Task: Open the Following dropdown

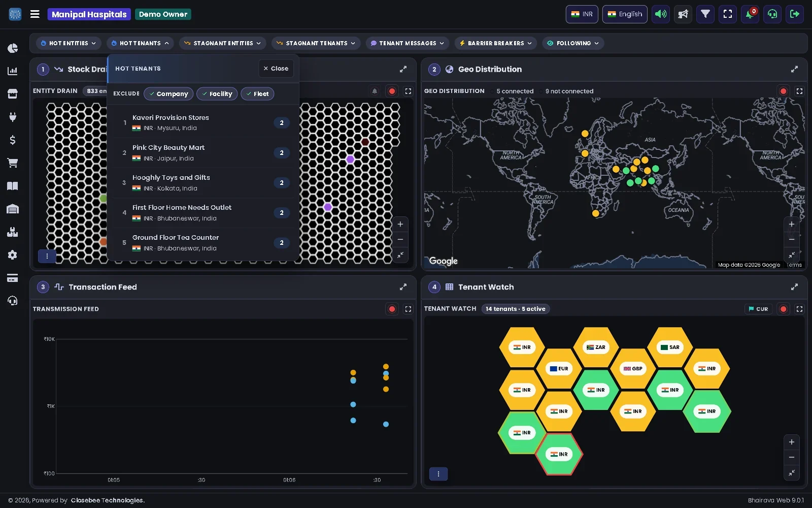Action: (x=573, y=43)
